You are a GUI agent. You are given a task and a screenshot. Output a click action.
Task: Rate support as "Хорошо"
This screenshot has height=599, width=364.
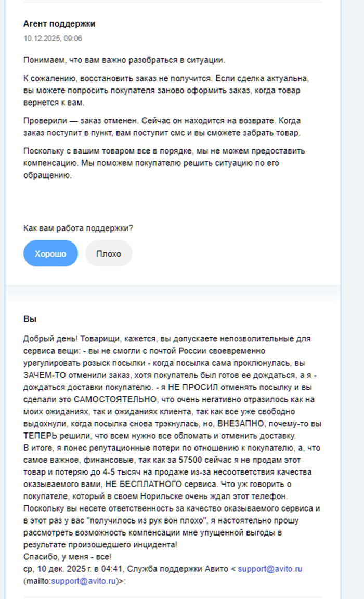click(x=50, y=253)
